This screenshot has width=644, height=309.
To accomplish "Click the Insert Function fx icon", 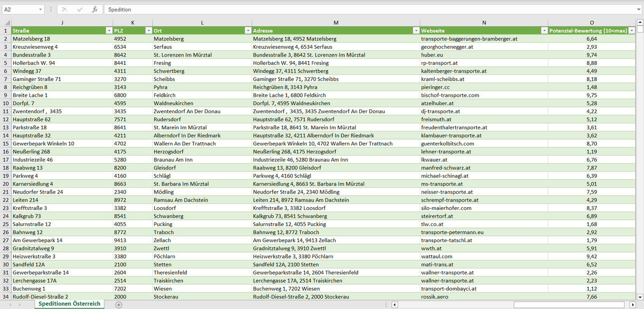I will [94, 9].
